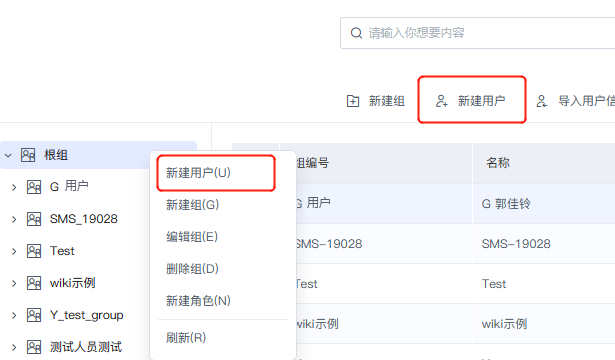
Task: Click the 新建用户 person-plus icon
Action: [442, 101]
